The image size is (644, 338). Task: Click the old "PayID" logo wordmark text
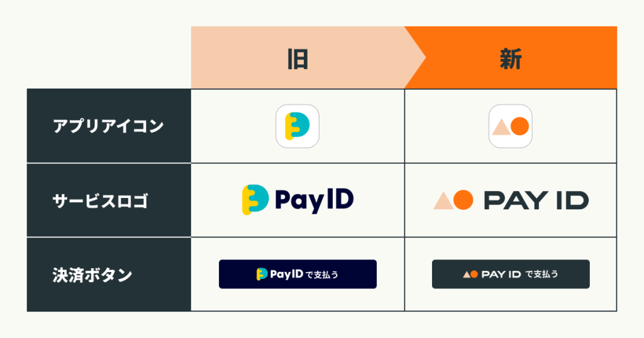314,200
